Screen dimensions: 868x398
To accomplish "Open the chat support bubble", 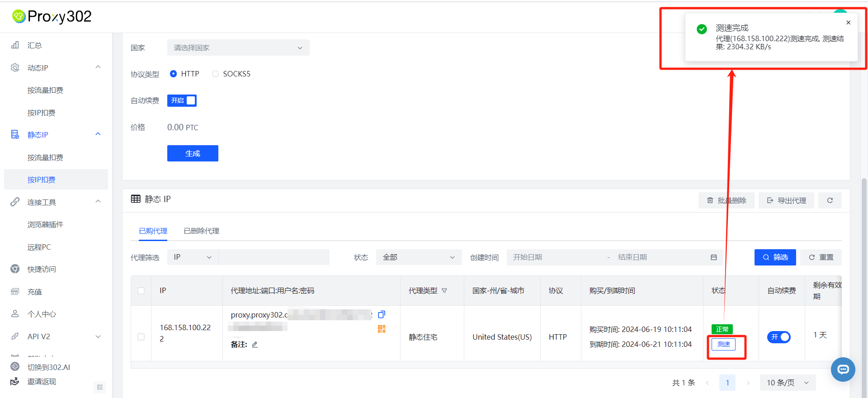I will click(x=843, y=370).
